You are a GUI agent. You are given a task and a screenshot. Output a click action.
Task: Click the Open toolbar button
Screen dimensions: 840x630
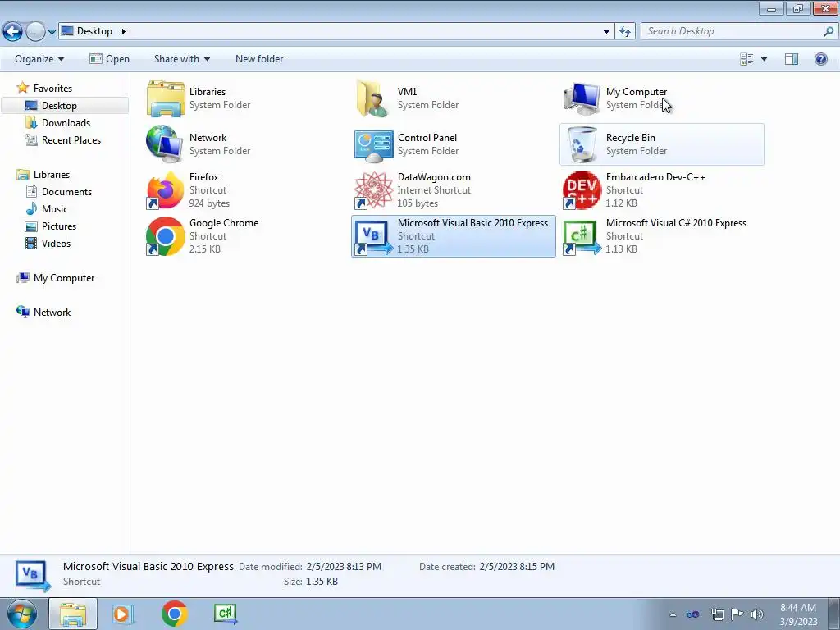(109, 59)
